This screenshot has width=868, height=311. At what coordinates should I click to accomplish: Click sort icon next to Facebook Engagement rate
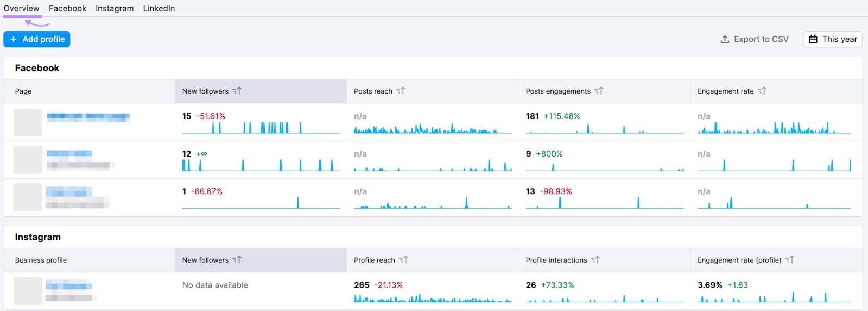pos(762,91)
